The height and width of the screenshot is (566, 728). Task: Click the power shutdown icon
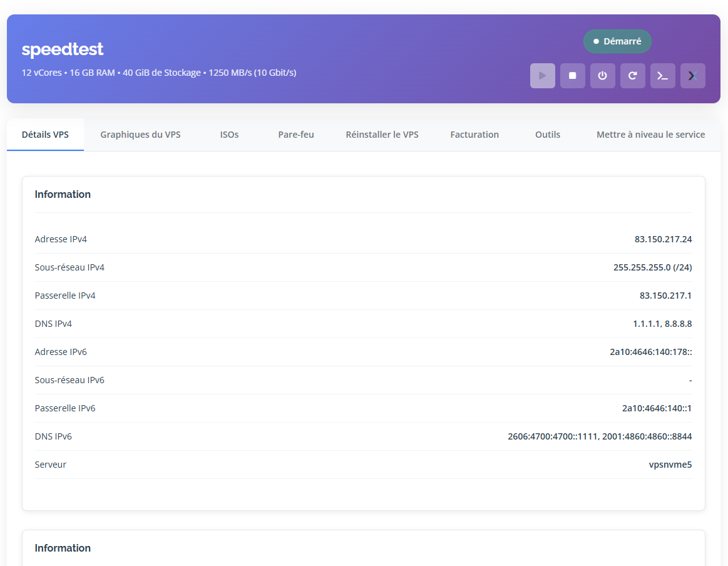603,76
